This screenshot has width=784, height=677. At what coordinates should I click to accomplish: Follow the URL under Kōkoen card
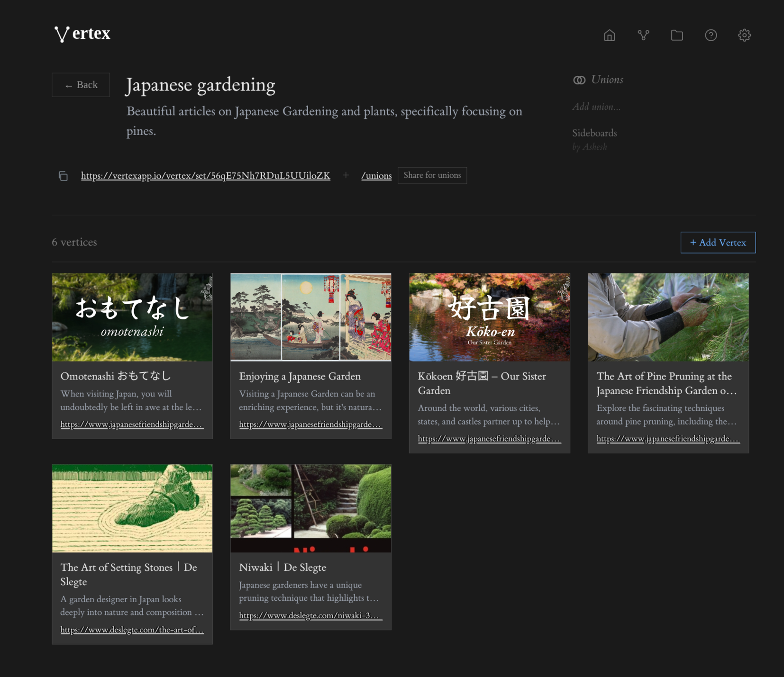pos(489,439)
